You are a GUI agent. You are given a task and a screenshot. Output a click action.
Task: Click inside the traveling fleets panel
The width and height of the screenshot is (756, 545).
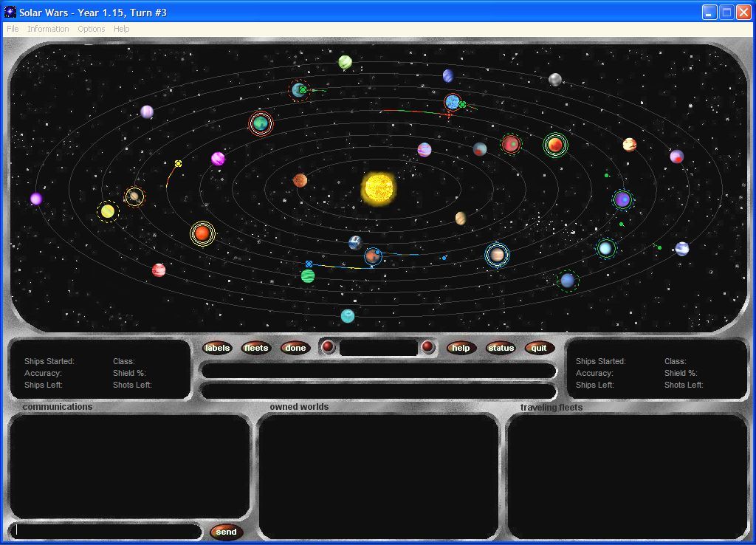point(627,476)
